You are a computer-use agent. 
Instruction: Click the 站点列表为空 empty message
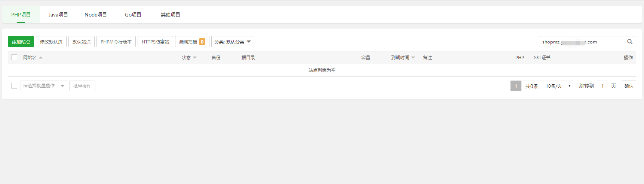pos(322,70)
